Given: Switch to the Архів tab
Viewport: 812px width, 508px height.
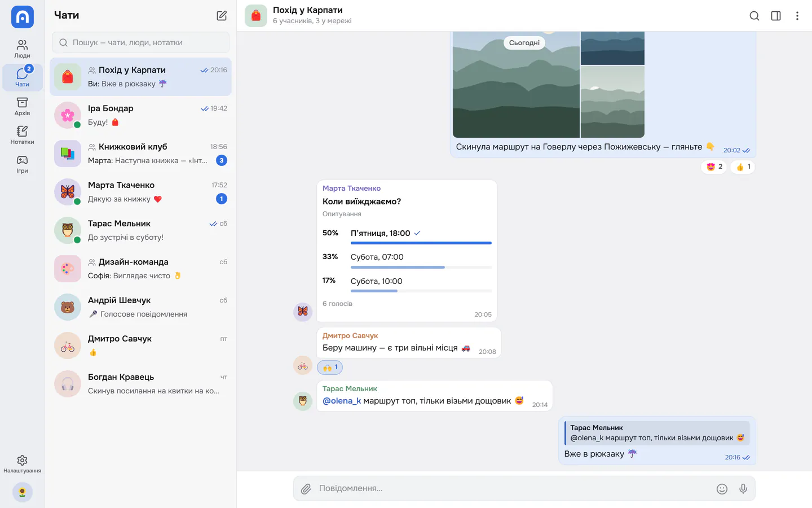Looking at the screenshot, I should pyautogui.click(x=22, y=106).
